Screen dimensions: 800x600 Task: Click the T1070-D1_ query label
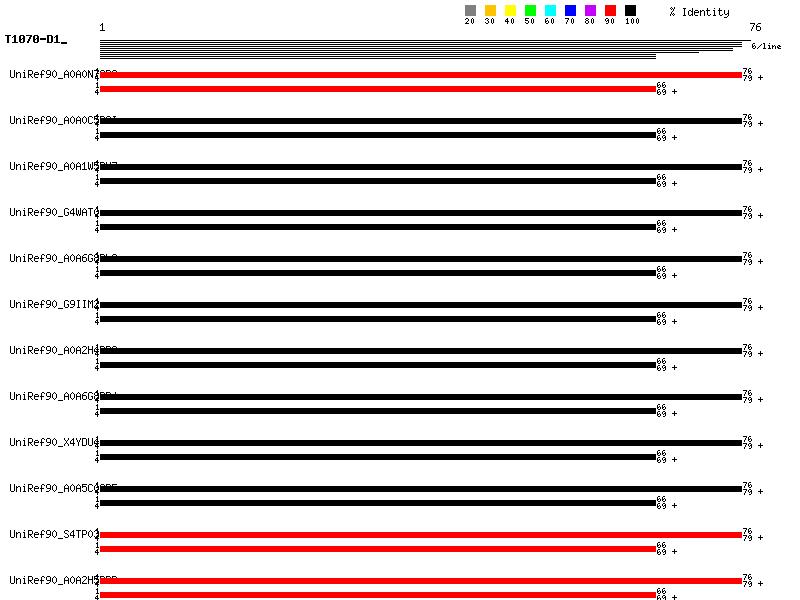(x=35, y=40)
